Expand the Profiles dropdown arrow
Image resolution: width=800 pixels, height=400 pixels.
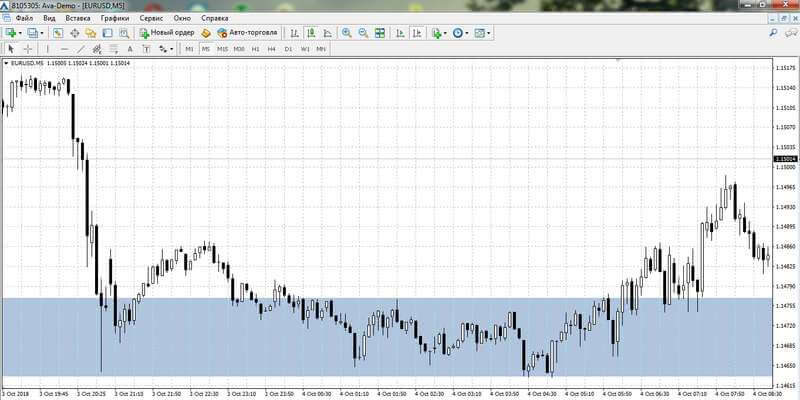point(42,33)
